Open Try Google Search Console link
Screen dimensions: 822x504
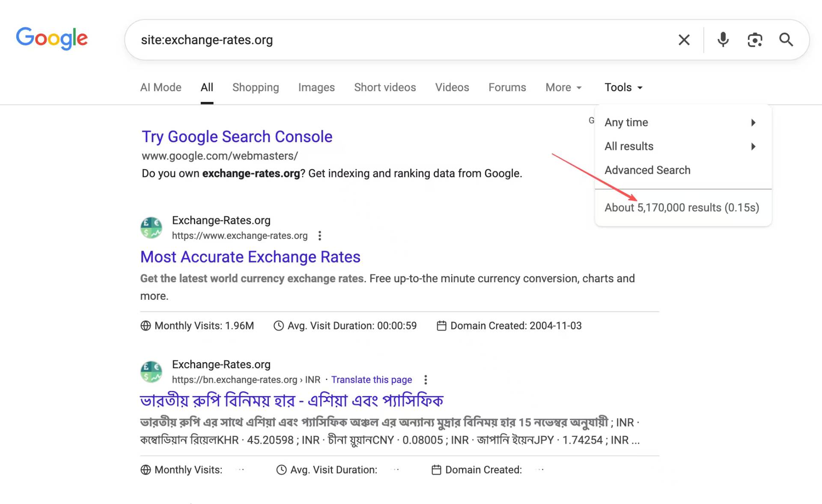(237, 137)
